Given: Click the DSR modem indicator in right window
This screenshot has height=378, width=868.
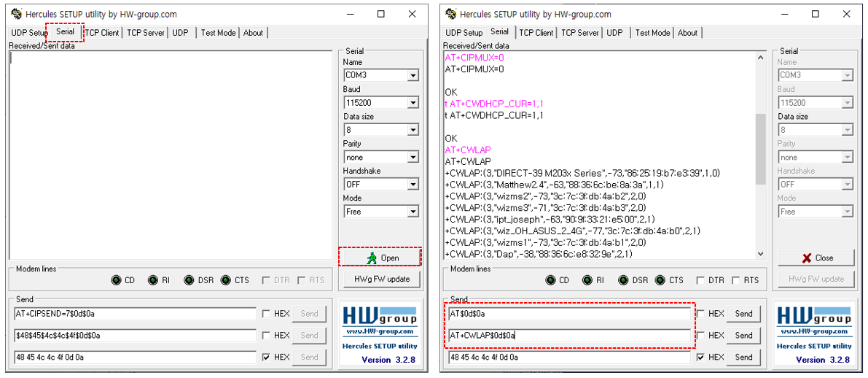Looking at the screenshot, I should click(623, 280).
